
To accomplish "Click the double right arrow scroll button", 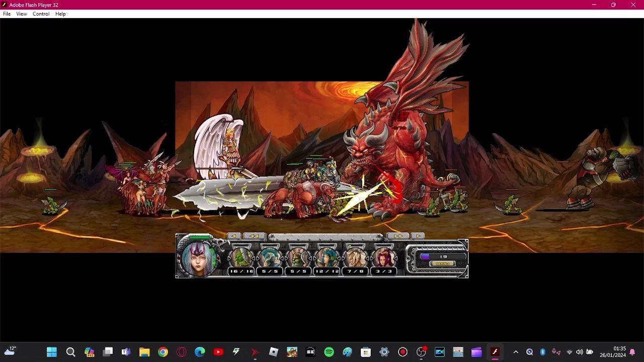I will tap(398, 236).
